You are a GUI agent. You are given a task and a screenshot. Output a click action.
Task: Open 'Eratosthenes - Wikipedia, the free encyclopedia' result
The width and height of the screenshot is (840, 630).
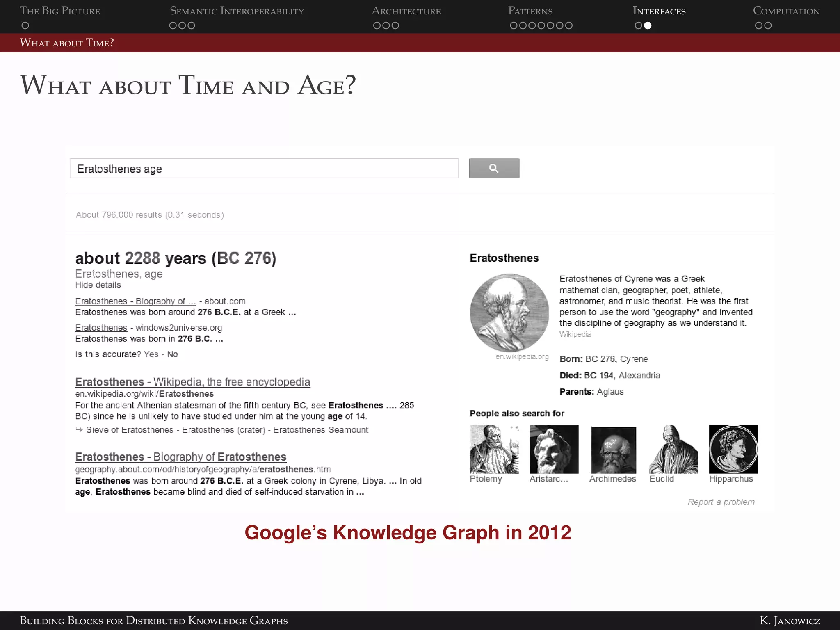click(192, 382)
